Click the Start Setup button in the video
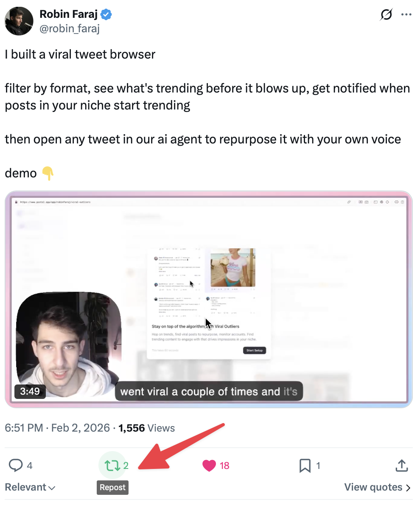 [x=255, y=350]
